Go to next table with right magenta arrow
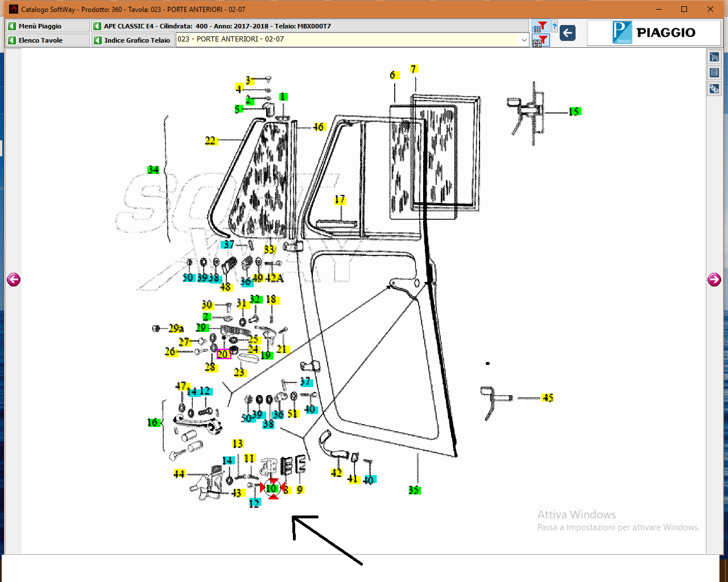This screenshot has height=582, width=728. point(714,279)
